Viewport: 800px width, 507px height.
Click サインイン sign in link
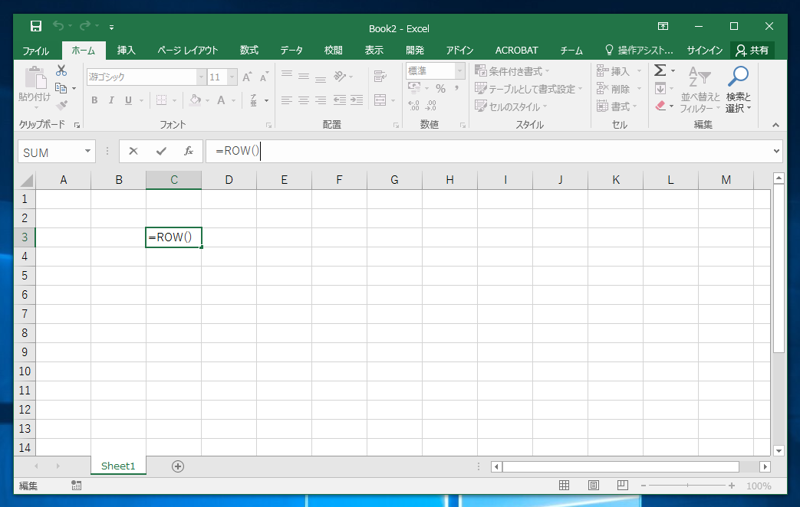point(705,50)
